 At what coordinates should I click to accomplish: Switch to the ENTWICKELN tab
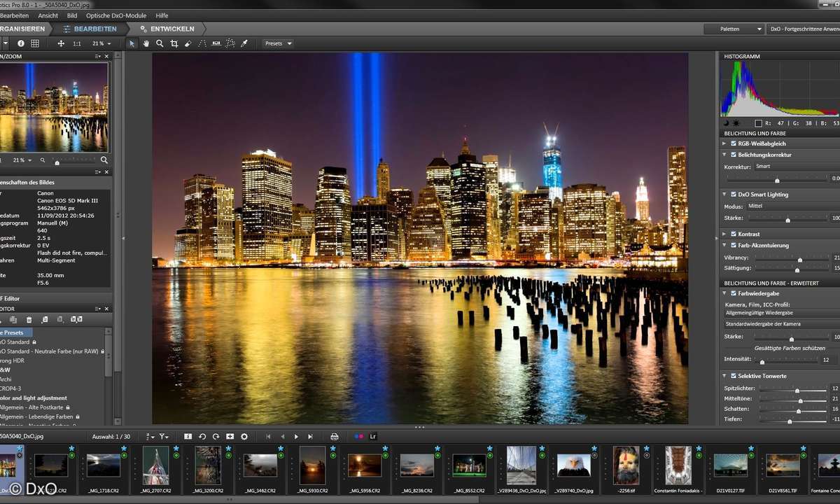[167, 29]
